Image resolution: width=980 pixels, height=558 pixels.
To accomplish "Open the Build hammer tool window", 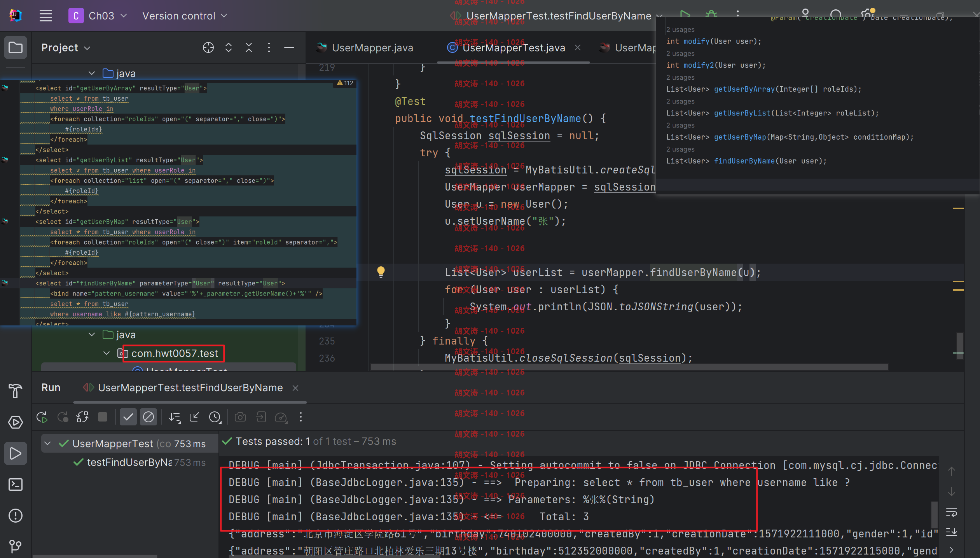I will click(x=16, y=391).
